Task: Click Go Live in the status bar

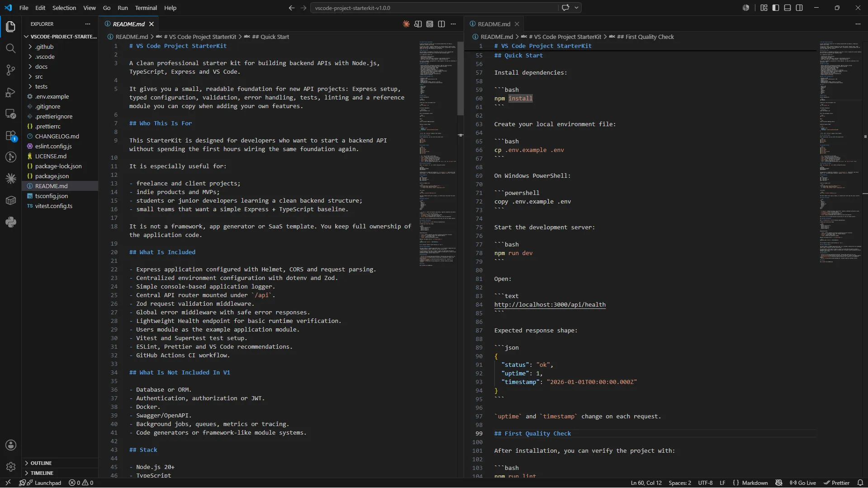Action: [803, 483]
